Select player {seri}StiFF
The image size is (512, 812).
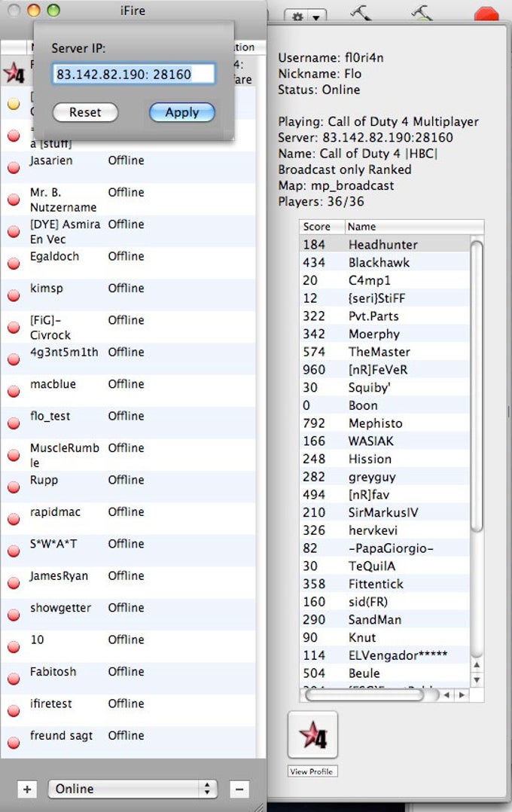tap(385, 298)
